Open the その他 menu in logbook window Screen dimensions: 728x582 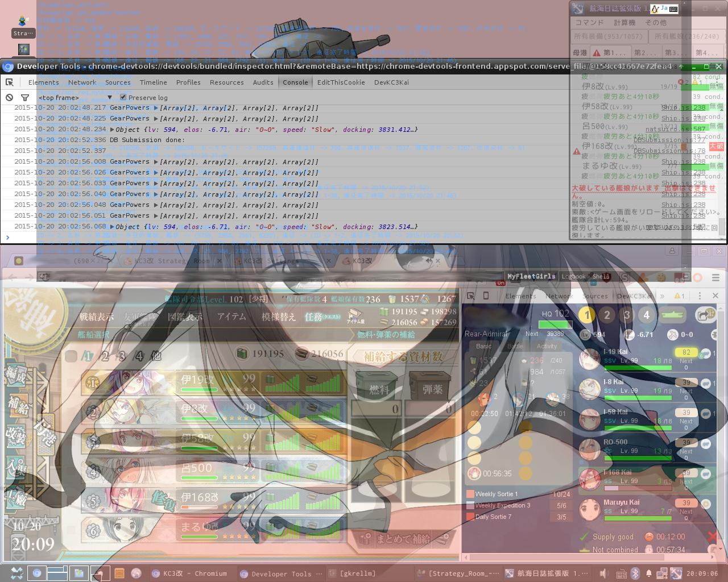(656, 22)
